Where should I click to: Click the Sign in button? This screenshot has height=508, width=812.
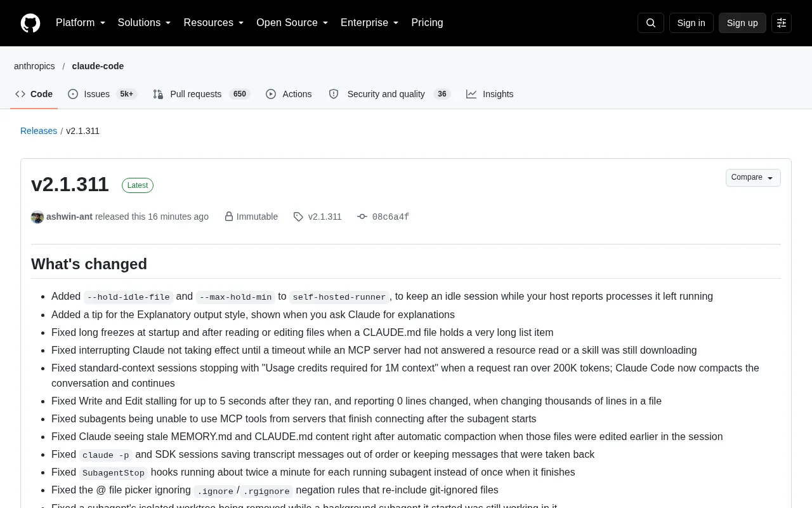pyautogui.click(x=691, y=23)
